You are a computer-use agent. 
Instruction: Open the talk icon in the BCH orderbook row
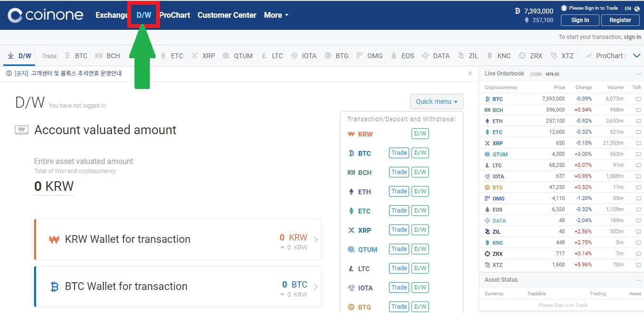tap(638, 110)
